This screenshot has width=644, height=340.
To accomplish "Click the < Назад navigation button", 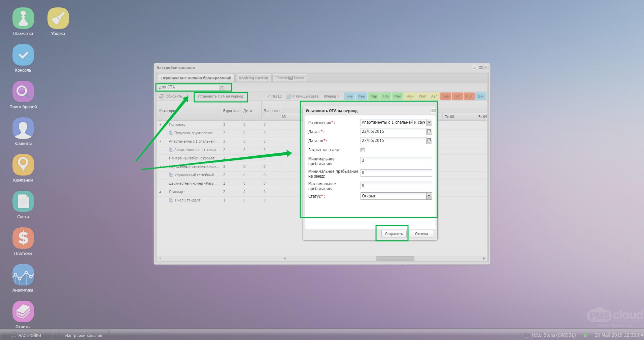I will [275, 96].
